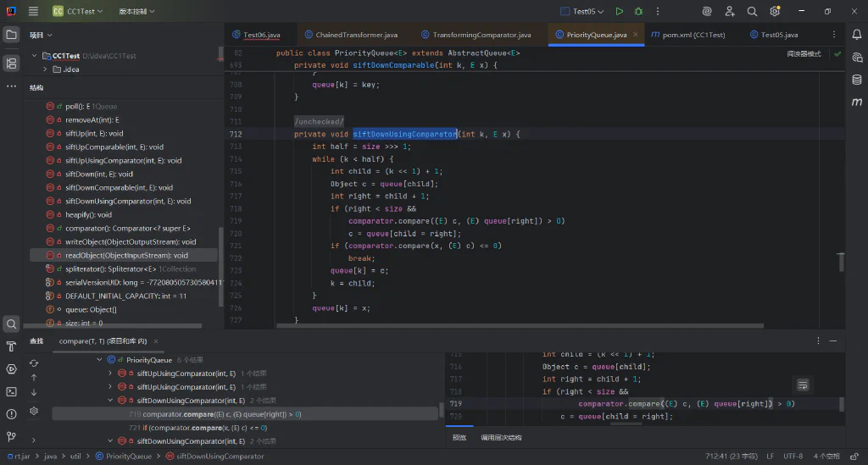This screenshot has width=868, height=465.
Task: Open the search everywhere magnifier icon
Action: (x=752, y=11)
